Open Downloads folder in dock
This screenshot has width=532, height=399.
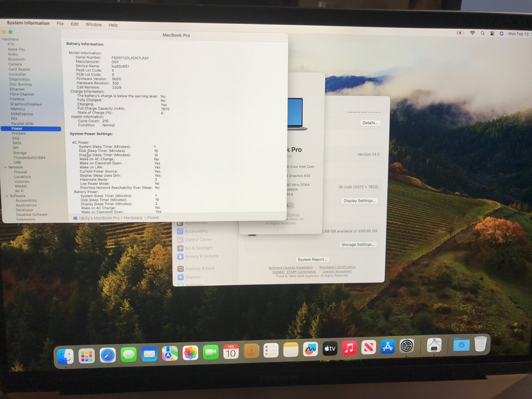[462, 345]
